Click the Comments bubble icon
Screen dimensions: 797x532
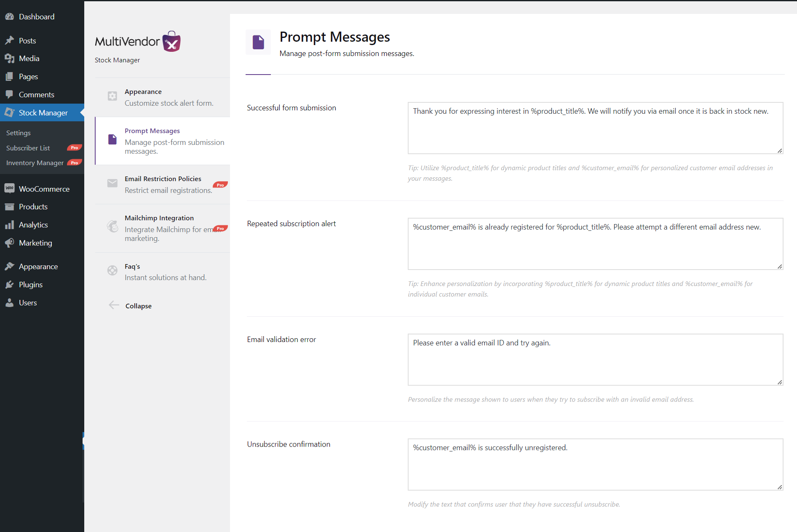(9, 95)
